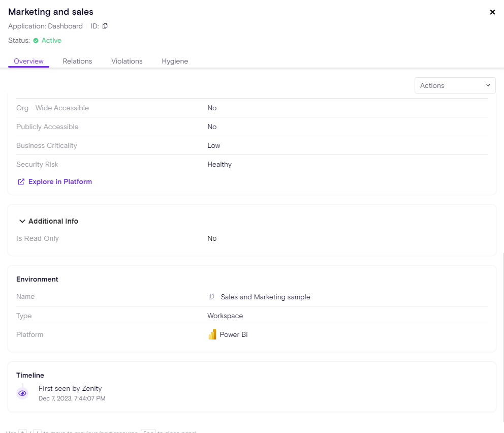Collapse the Additional Info section

(x=22, y=222)
